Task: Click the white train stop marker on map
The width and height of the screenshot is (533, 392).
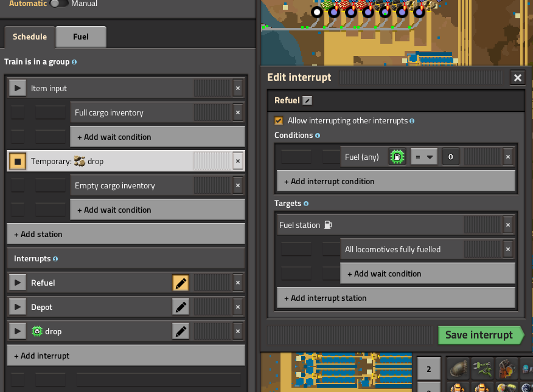Action: pos(317,13)
